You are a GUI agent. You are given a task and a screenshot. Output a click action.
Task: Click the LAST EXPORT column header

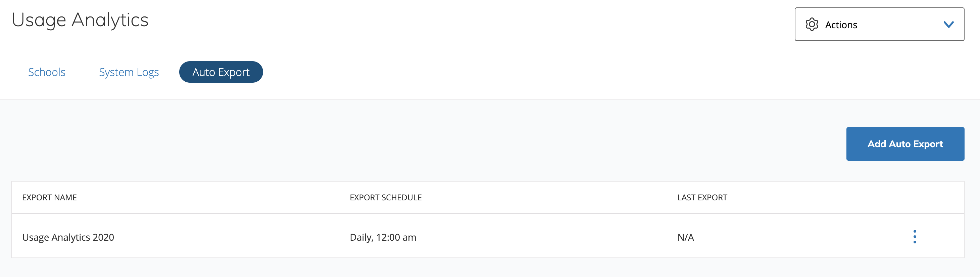pyautogui.click(x=702, y=197)
